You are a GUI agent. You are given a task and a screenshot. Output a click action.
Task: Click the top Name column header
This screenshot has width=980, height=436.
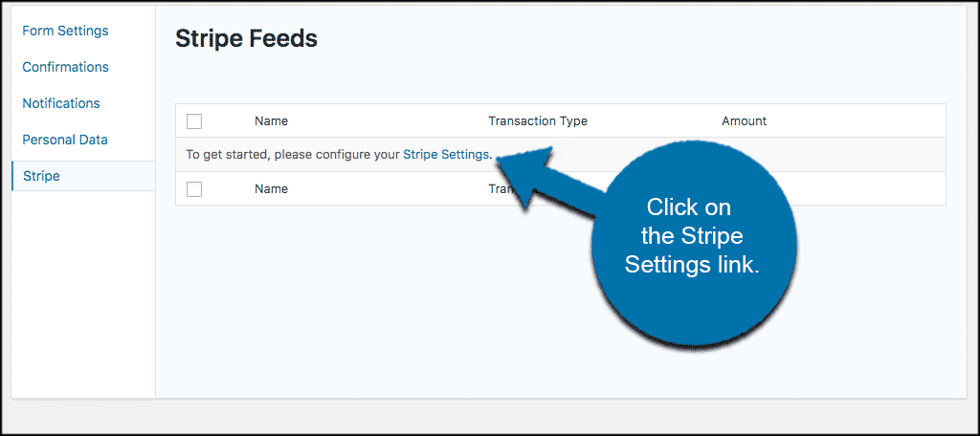pyautogui.click(x=271, y=121)
